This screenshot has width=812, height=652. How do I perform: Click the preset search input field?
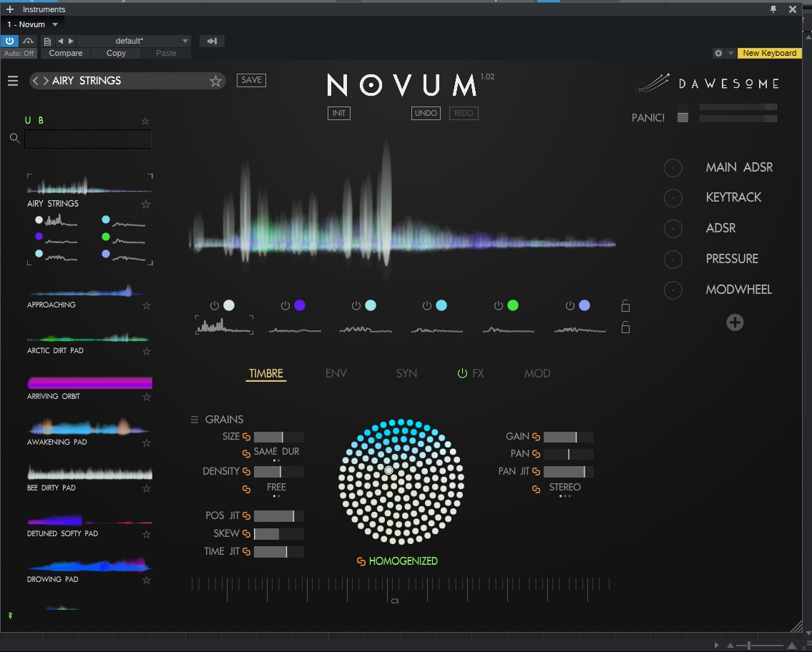[x=87, y=139]
